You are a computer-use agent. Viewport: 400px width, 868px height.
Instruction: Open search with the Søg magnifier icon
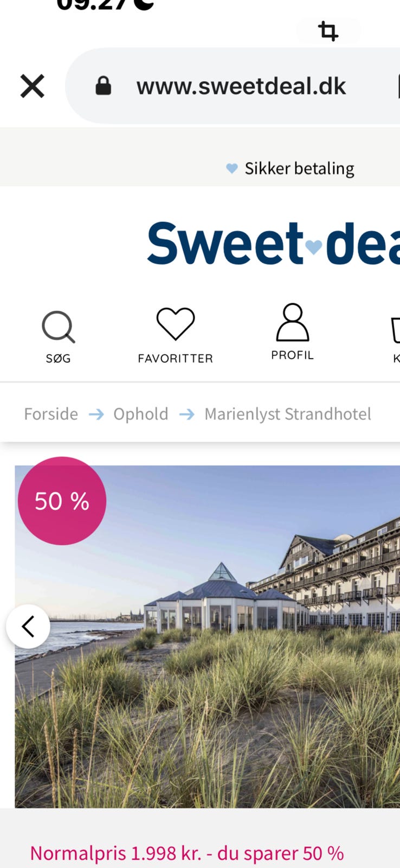point(59,327)
